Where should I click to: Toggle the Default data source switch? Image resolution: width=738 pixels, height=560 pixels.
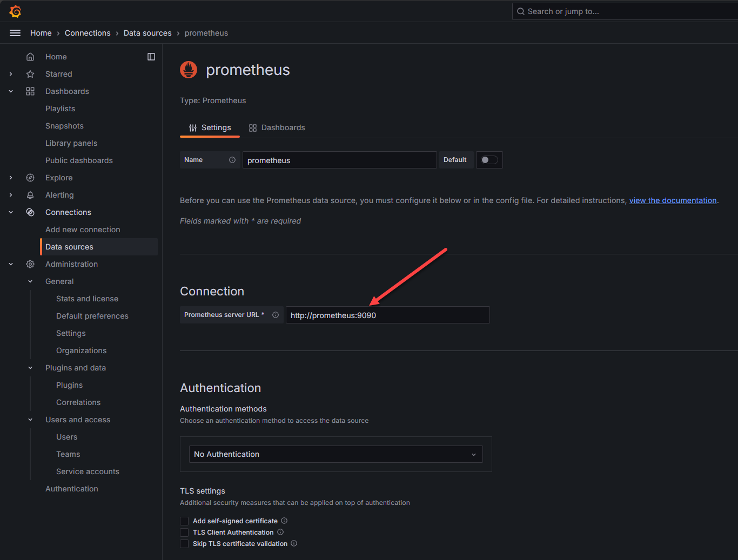489,160
